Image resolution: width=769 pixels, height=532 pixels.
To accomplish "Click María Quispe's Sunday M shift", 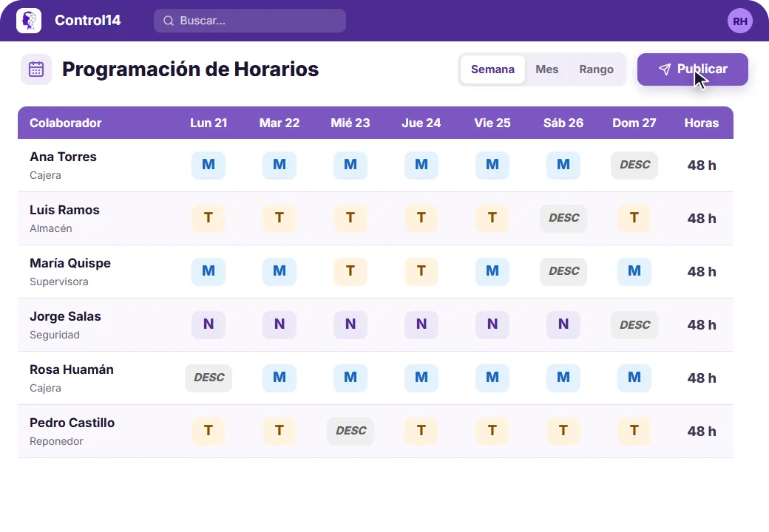I will (x=634, y=271).
